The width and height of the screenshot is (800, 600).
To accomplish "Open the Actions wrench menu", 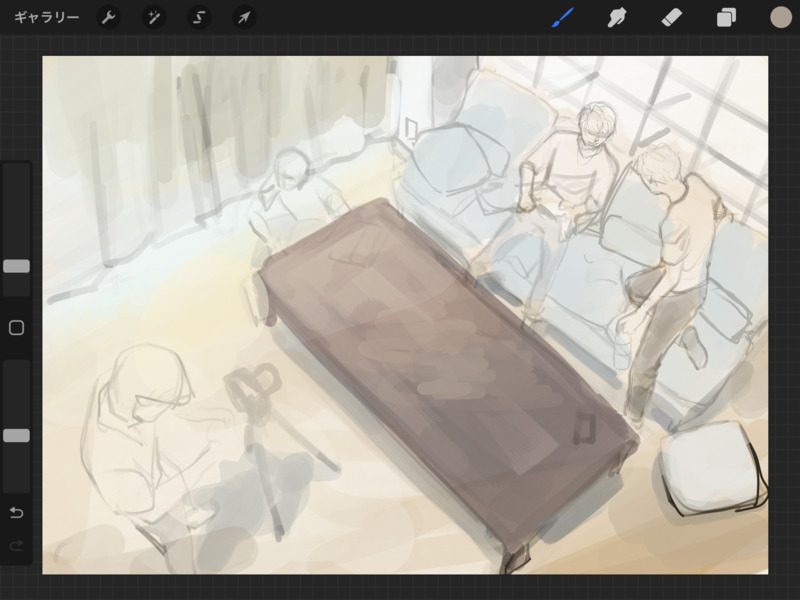I will pos(108,17).
